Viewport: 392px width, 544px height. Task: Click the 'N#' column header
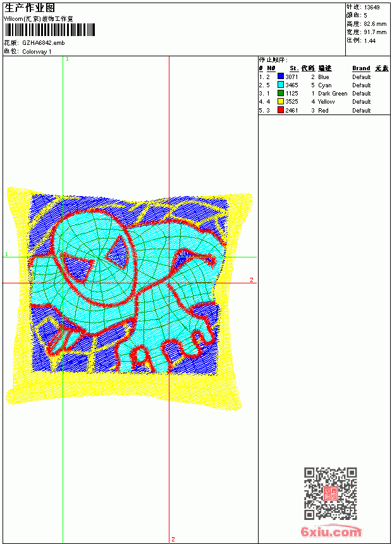[271, 68]
